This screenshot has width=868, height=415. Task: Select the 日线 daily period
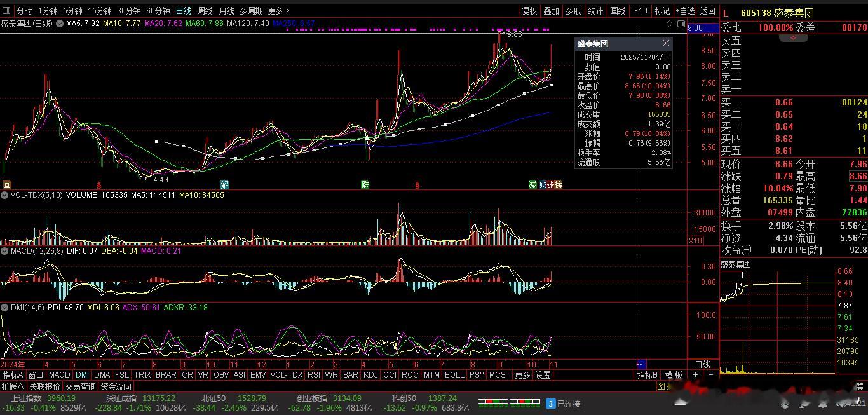click(184, 11)
